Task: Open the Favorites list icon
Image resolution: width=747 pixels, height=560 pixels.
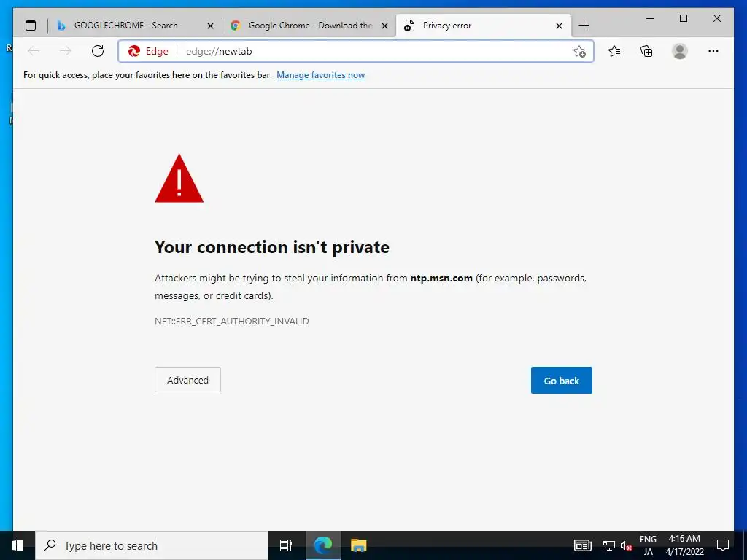Action: [x=614, y=51]
